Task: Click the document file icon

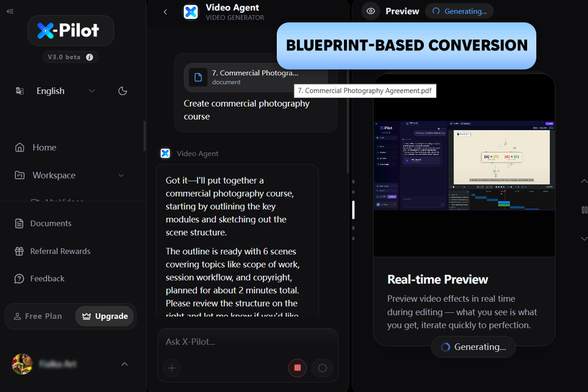Action: (x=198, y=77)
